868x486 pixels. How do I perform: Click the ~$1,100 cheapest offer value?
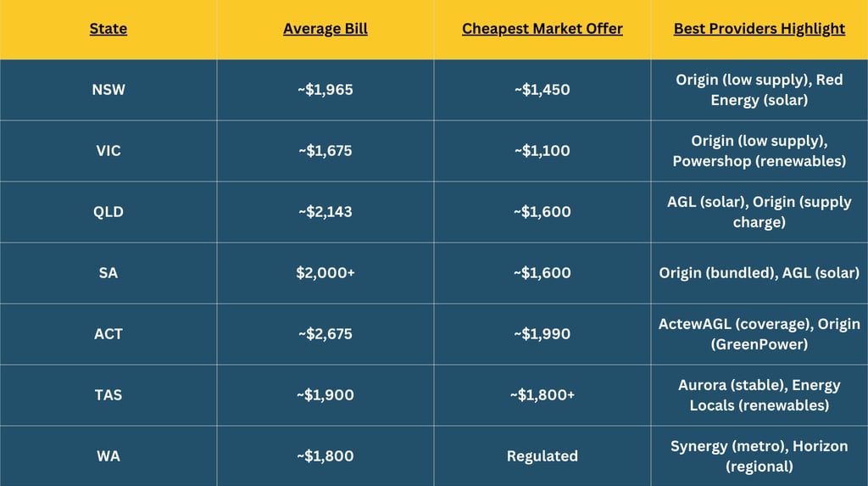coord(542,151)
